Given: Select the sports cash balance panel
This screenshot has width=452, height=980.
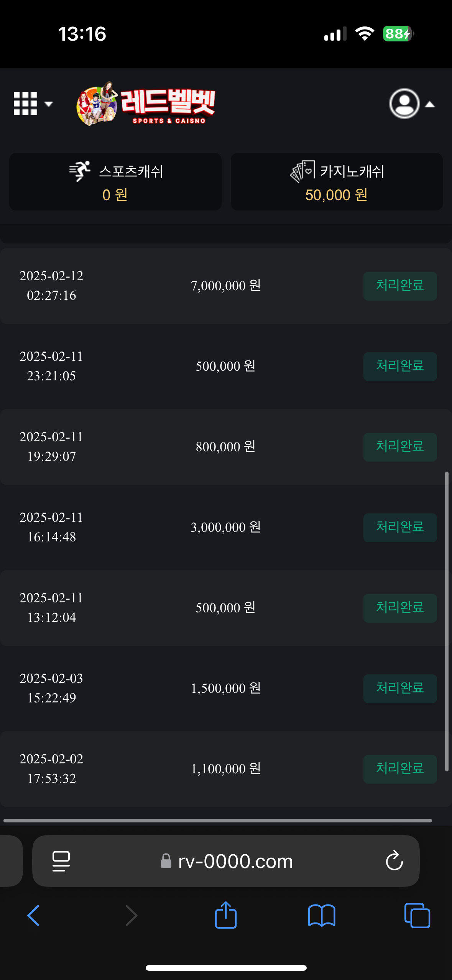Looking at the screenshot, I should (115, 182).
